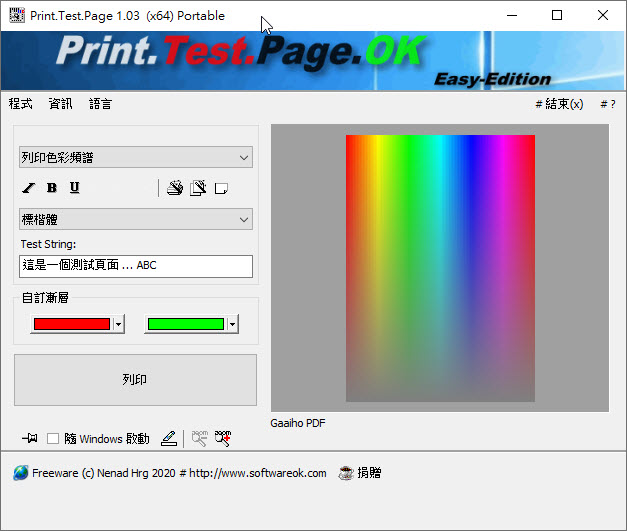This screenshot has width=627, height=531.
Task: Open the 資訊 menu
Action: 60,104
